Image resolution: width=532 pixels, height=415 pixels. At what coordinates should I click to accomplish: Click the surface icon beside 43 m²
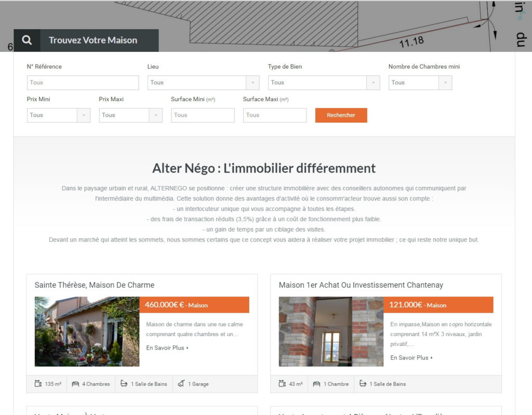tap(282, 384)
